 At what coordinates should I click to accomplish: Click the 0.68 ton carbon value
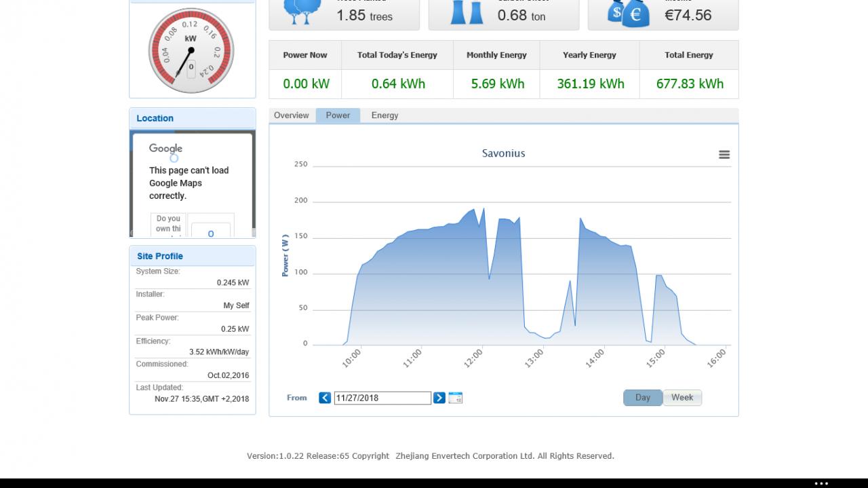pyautogui.click(x=521, y=16)
